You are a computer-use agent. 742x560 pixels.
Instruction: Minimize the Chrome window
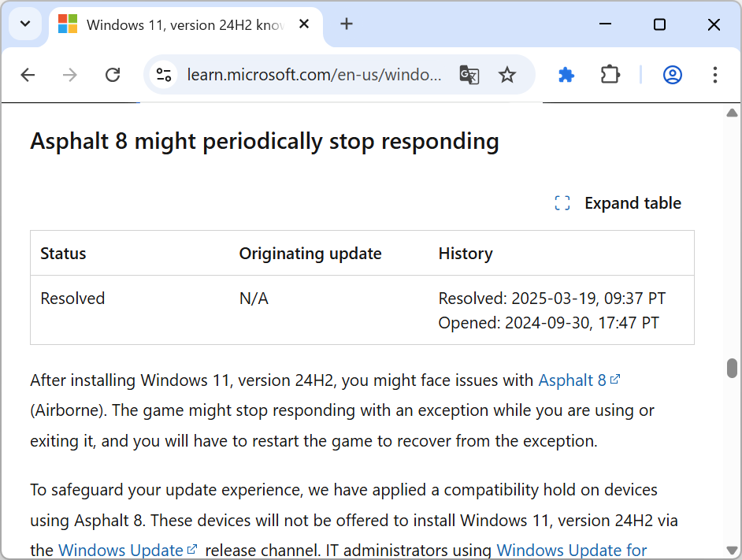(605, 24)
